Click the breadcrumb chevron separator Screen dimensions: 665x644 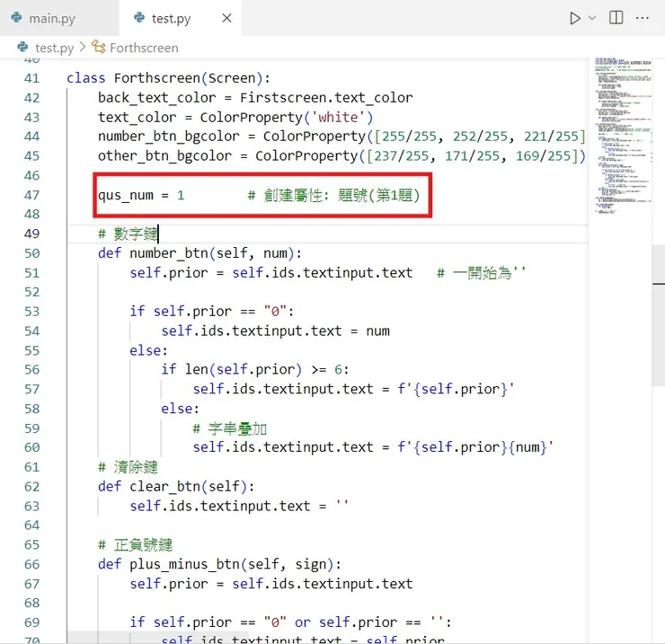tap(83, 47)
